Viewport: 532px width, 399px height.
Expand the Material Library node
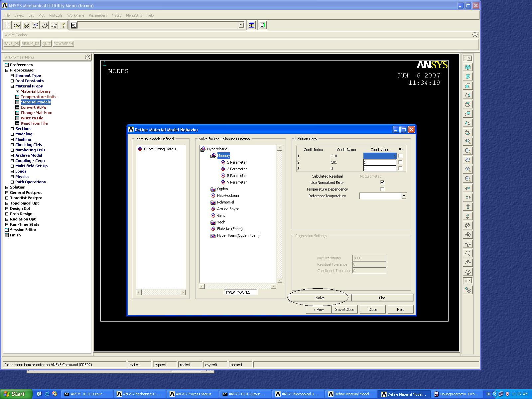17,91
